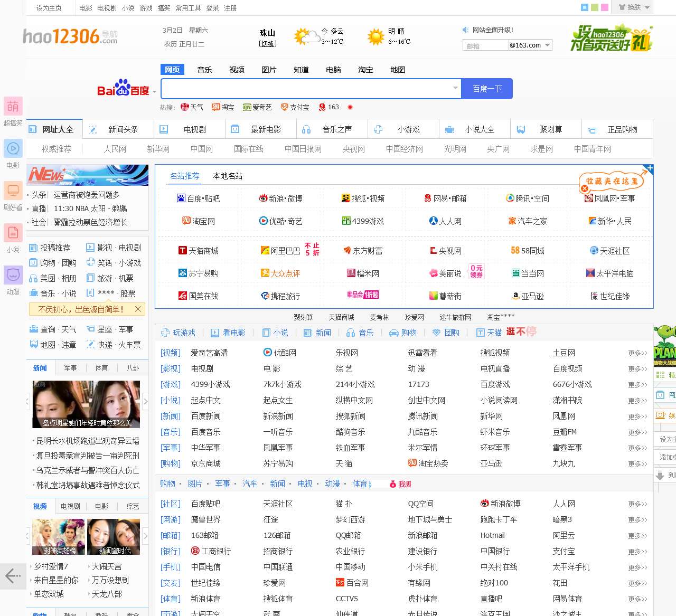Image resolution: width=676 pixels, height=616 pixels.
Task: Open the 封神英雄榜 video thumbnail
Action: [x=59, y=537]
